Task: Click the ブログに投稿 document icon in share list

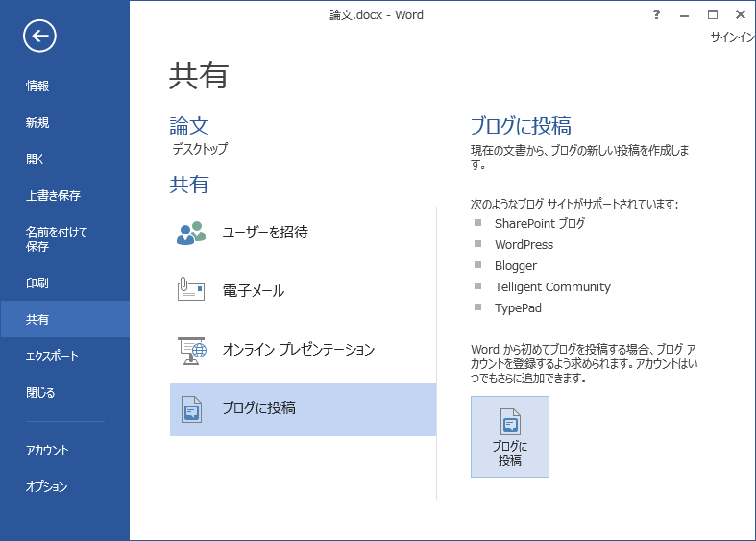Action: 191,409
